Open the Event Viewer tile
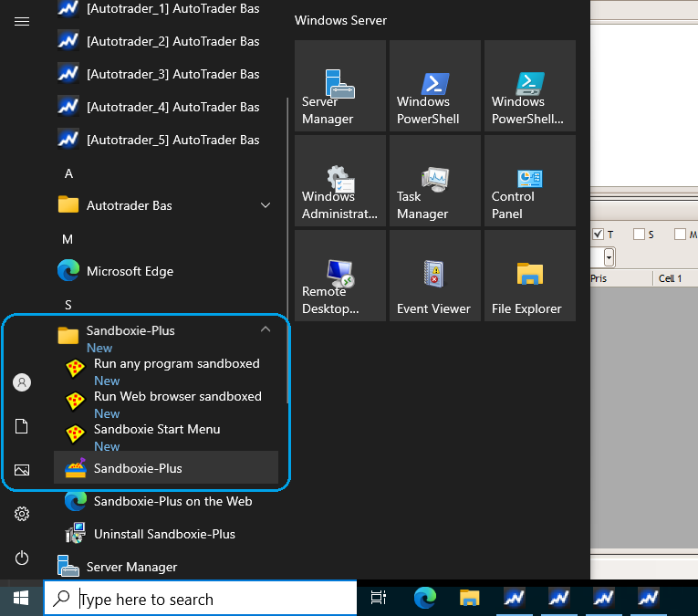Image resolution: width=698 pixels, height=616 pixels. [434, 276]
